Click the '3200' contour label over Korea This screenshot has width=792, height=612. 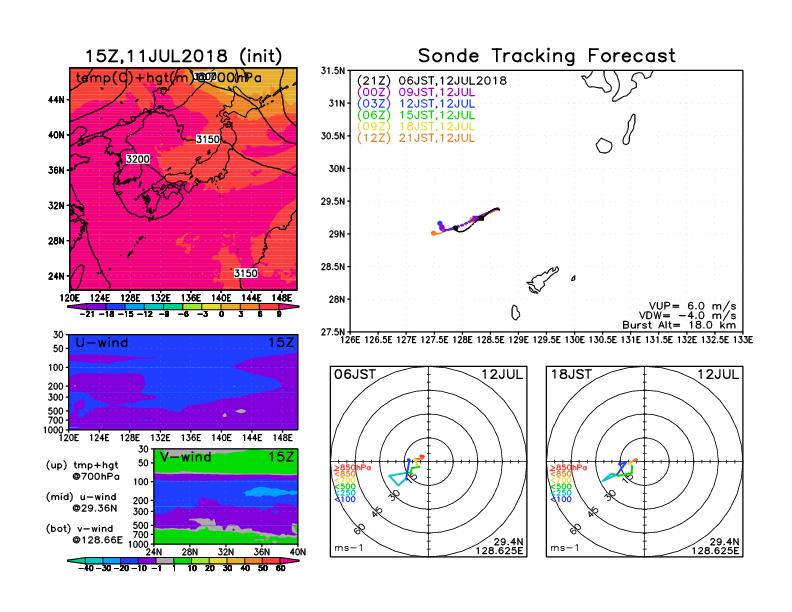tap(137, 159)
